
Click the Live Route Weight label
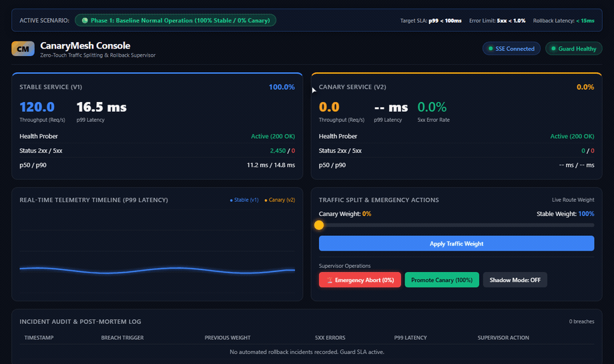pyautogui.click(x=573, y=200)
